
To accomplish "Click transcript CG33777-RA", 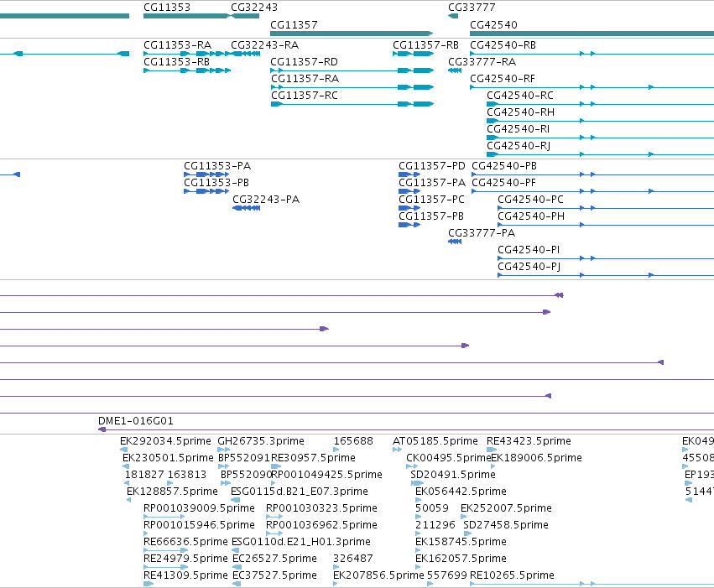I will pos(455,70).
